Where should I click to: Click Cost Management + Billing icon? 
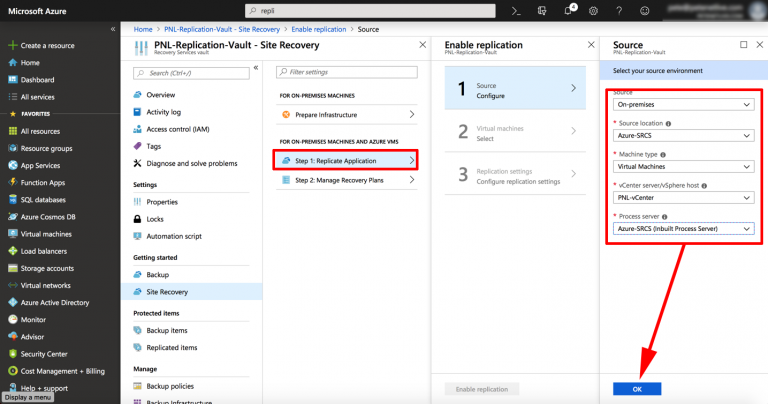pos(13,371)
